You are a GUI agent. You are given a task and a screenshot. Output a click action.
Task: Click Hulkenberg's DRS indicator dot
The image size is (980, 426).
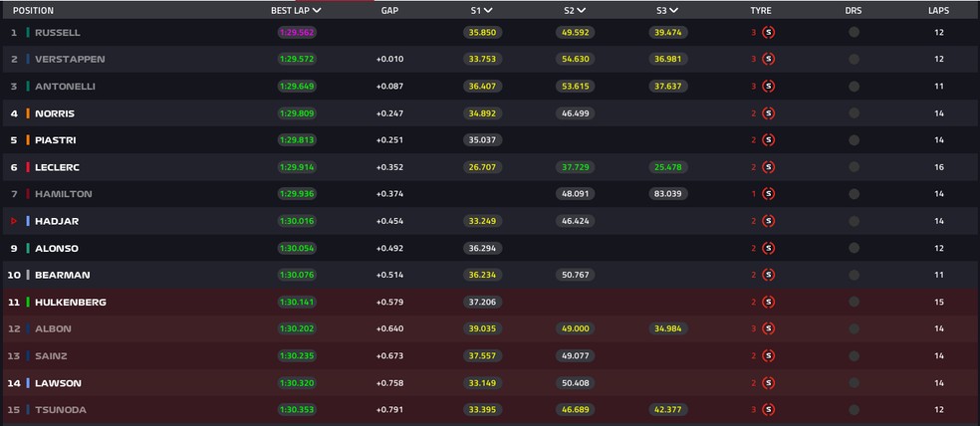[x=854, y=302]
